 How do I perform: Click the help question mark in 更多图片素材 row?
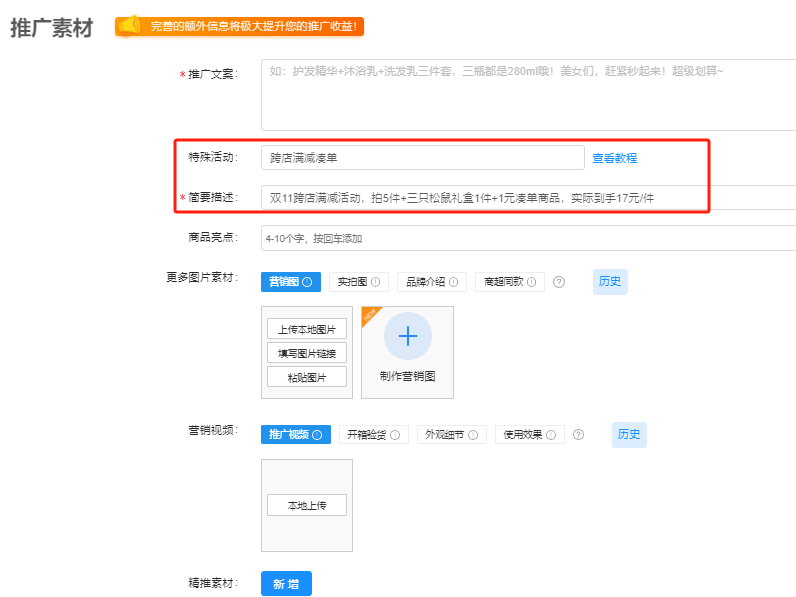click(559, 282)
